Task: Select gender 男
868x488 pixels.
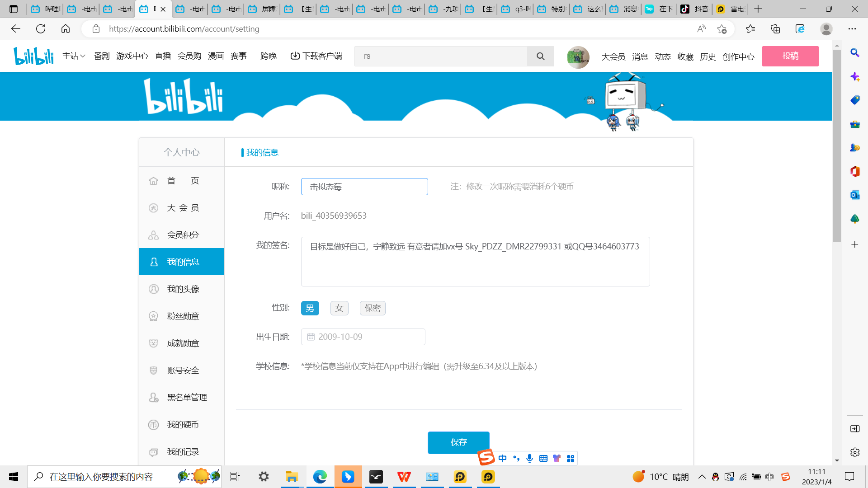Action: [310, 308]
